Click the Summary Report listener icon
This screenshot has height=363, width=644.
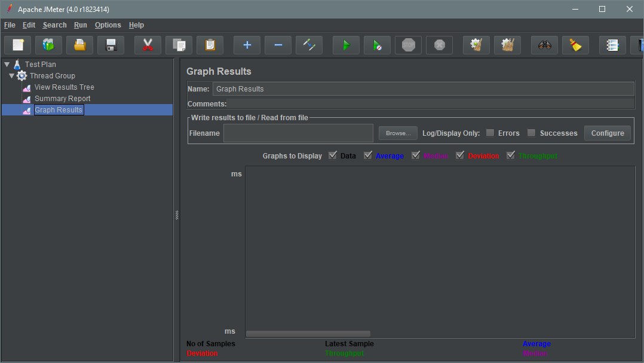pyautogui.click(x=27, y=99)
